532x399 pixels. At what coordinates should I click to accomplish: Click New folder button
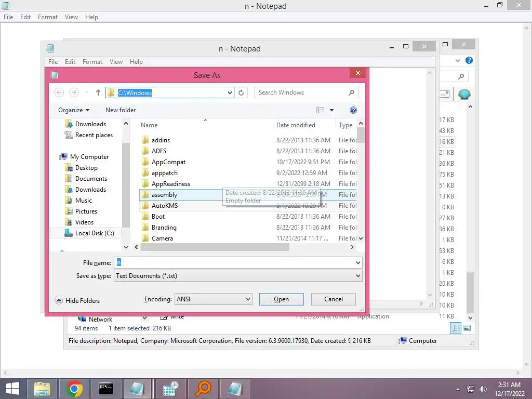coord(121,110)
